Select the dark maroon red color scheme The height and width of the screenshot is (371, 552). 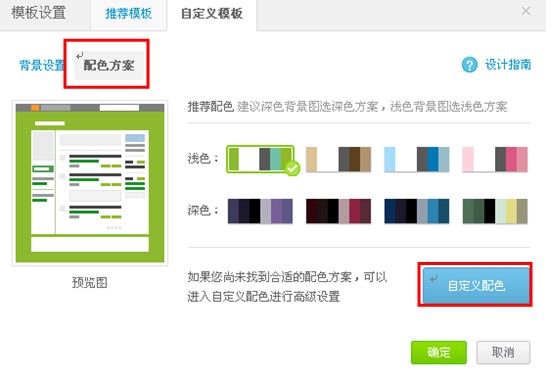pyautogui.click(x=338, y=211)
